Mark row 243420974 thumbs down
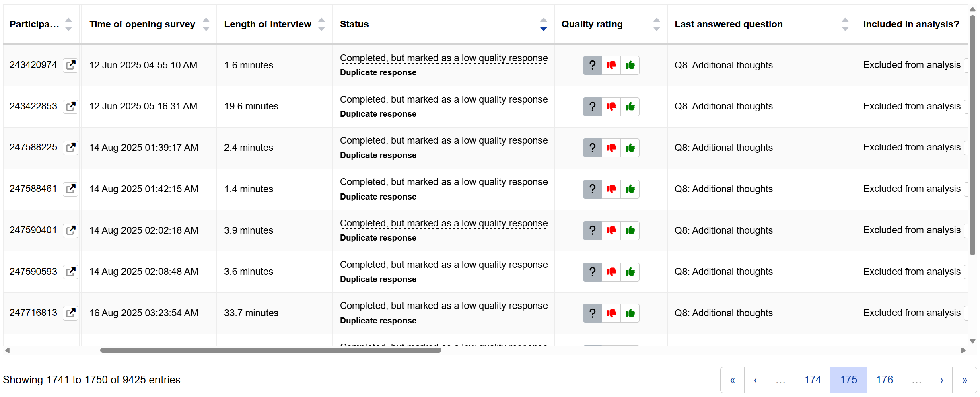This screenshot has height=397, width=980. (611, 65)
